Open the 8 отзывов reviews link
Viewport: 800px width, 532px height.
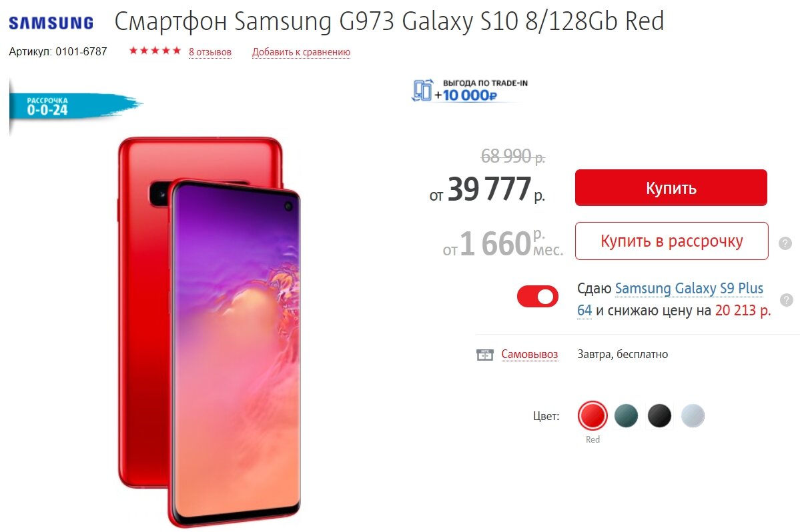coord(210,52)
